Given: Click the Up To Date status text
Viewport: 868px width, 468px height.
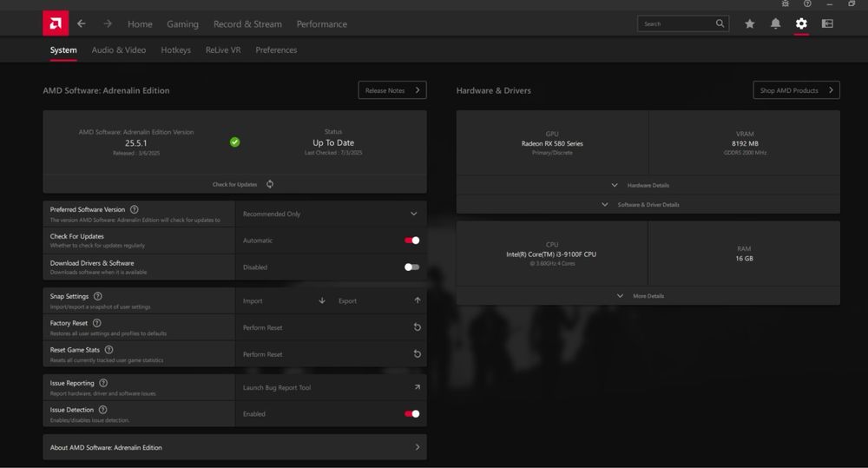Looking at the screenshot, I should (x=333, y=142).
